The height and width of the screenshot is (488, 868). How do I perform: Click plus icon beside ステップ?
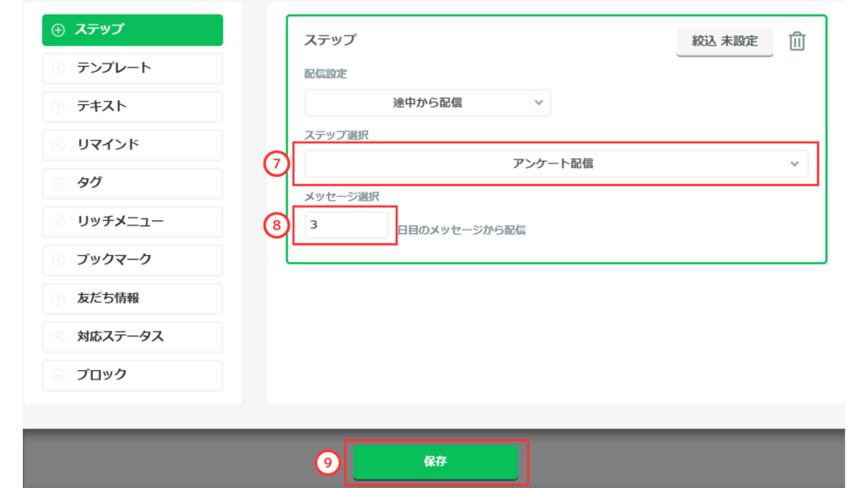[x=58, y=30]
